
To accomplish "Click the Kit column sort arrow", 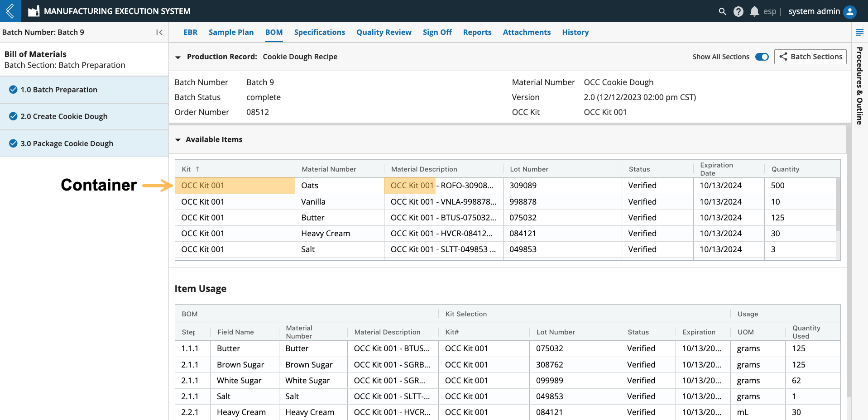I will click(x=197, y=169).
